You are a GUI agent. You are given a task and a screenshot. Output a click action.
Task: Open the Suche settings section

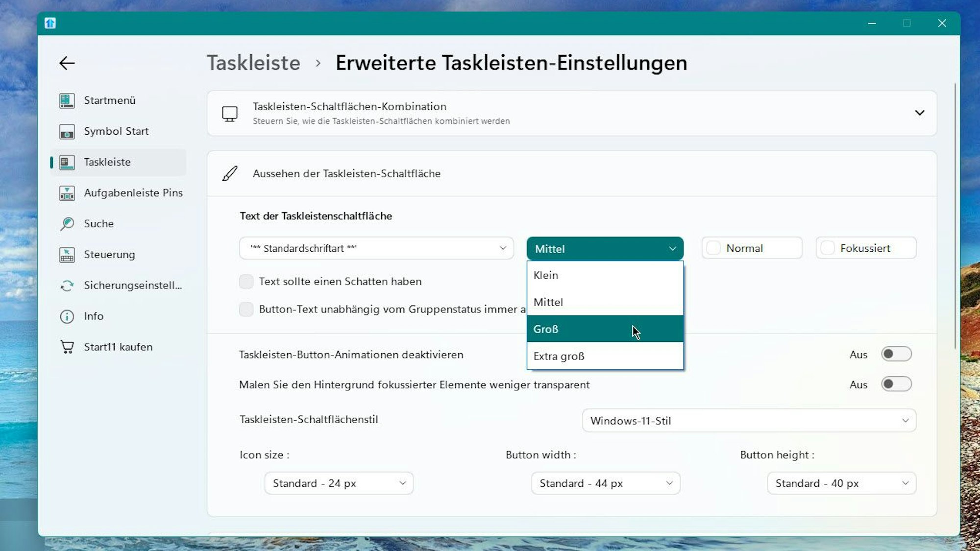(x=98, y=223)
